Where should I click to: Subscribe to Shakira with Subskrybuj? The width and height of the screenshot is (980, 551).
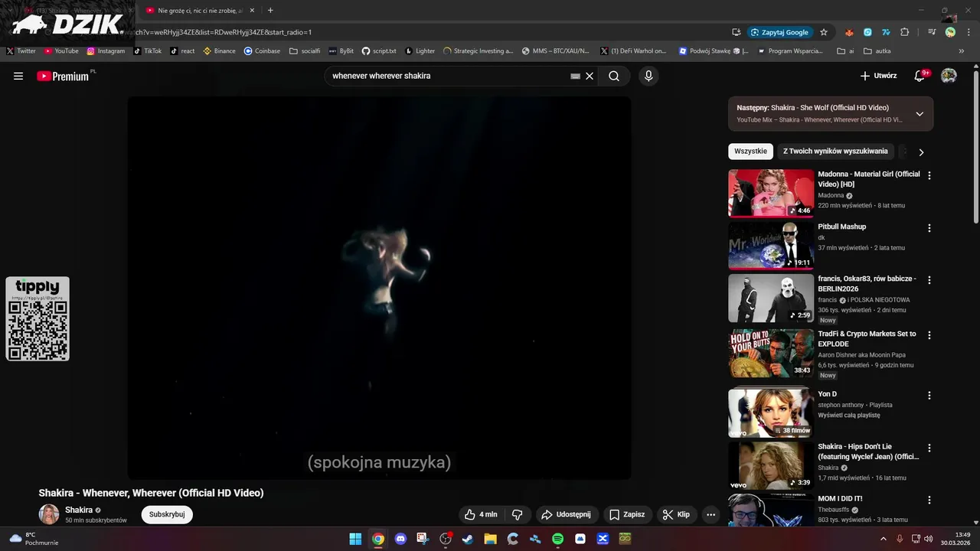tap(167, 514)
